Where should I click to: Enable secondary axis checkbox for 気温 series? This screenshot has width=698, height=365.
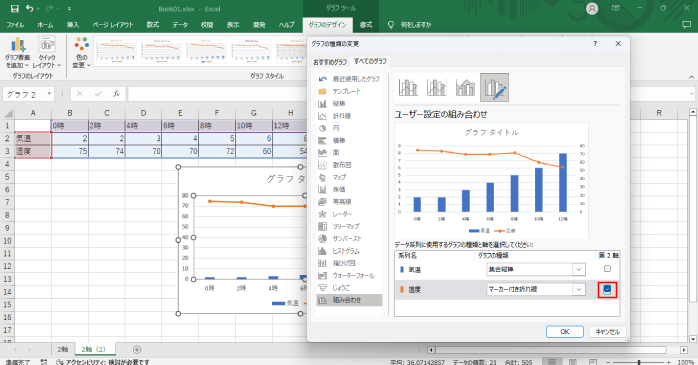coord(607,269)
